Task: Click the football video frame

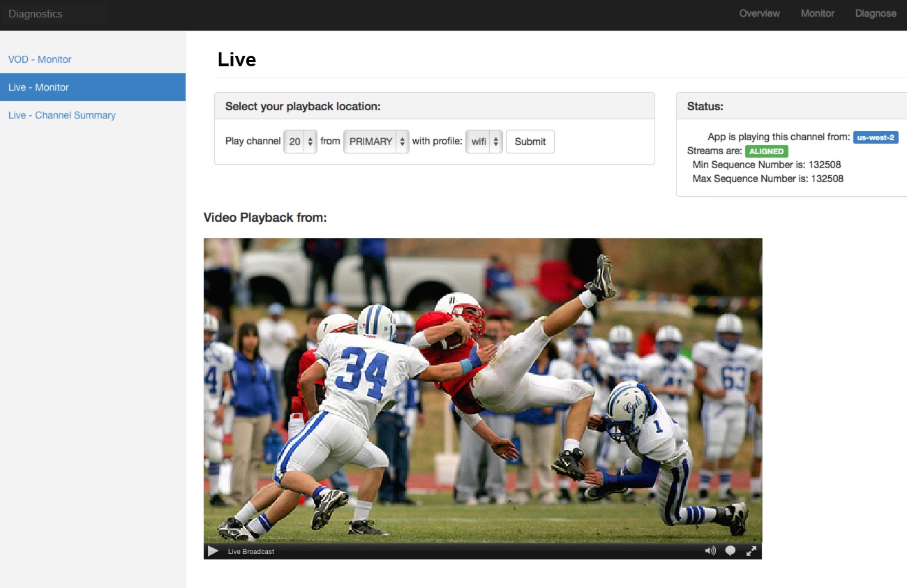Action: (x=482, y=390)
